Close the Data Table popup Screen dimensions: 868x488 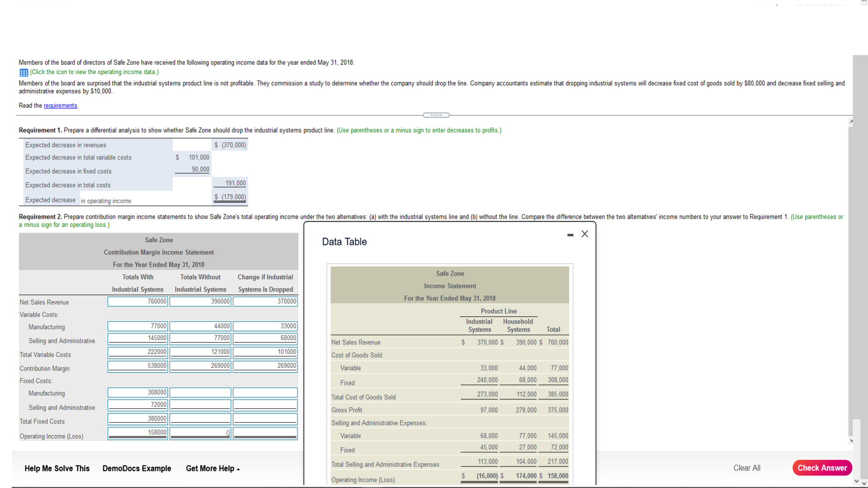585,234
